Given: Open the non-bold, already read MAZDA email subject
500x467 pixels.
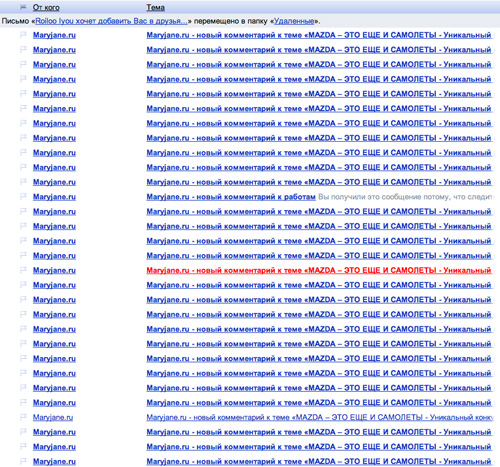Looking at the screenshot, I should 319,417.
